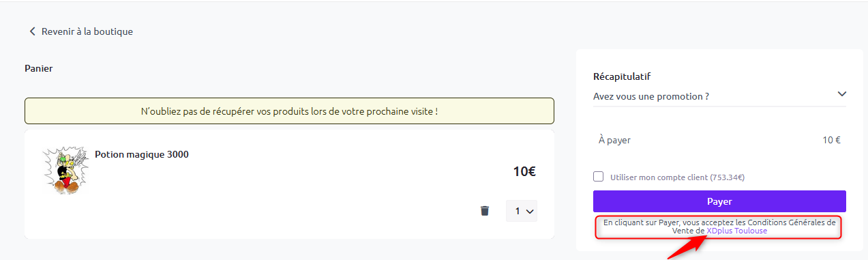Click the Panier heading
Image resolution: width=868 pixels, height=260 pixels.
pos(39,68)
